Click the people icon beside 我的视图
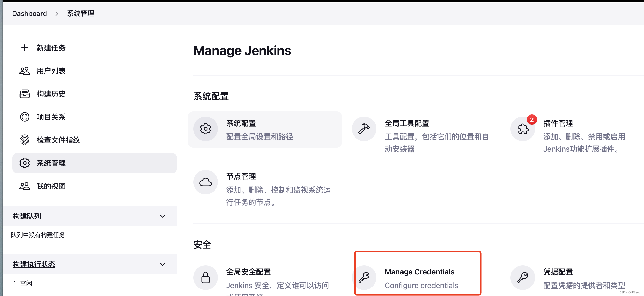The image size is (644, 296). (25, 186)
